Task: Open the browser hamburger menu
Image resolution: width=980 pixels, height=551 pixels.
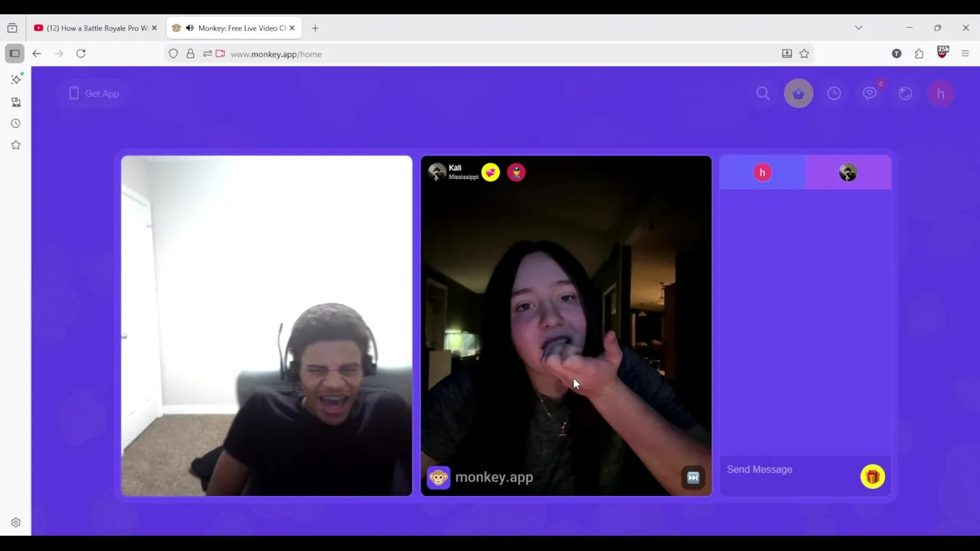Action: point(965,54)
